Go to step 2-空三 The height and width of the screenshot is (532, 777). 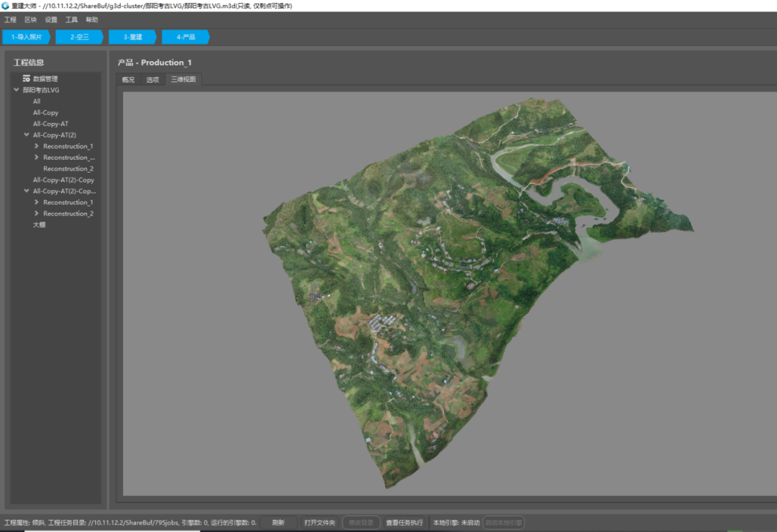point(79,37)
